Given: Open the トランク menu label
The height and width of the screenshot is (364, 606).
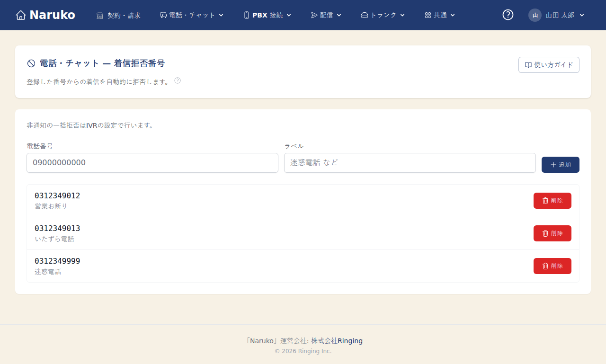Looking at the screenshot, I should pos(383,15).
